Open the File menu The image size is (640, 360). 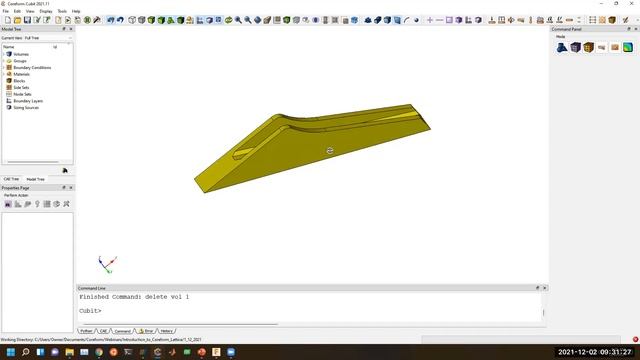5,11
